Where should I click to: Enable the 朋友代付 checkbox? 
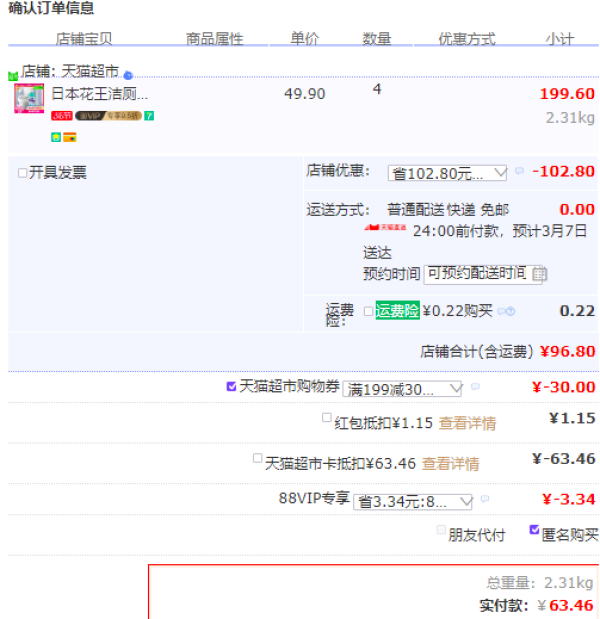[441, 530]
